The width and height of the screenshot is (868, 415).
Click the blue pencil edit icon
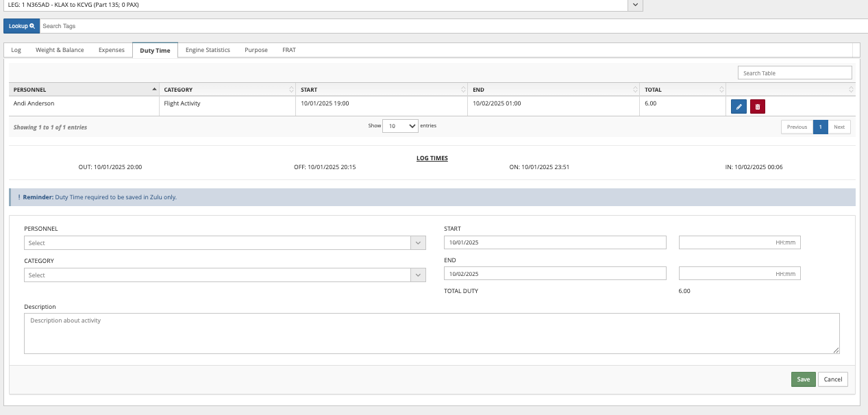(739, 106)
